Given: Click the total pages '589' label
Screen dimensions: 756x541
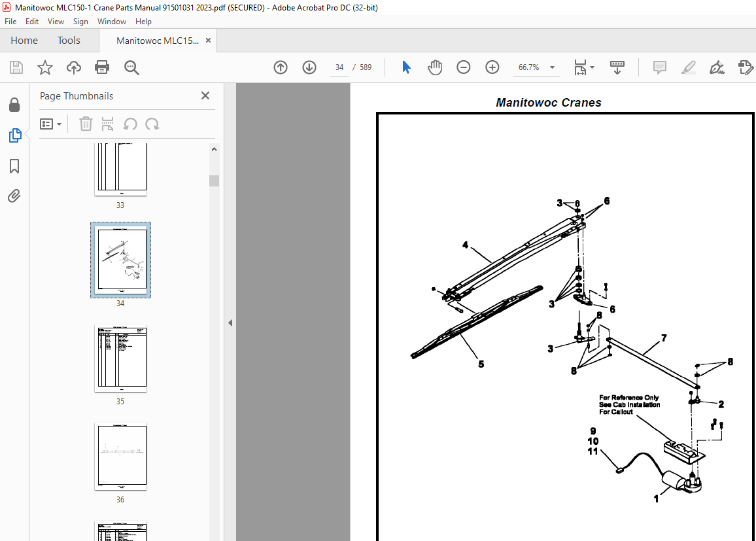Looking at the screenshot, I should [366, 67].
